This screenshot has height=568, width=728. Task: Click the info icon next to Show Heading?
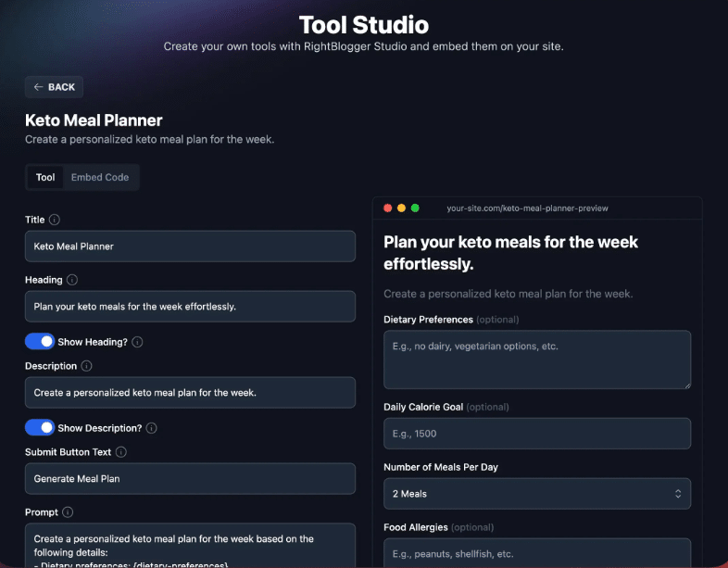pyautogui.click(x=137, y=342)
